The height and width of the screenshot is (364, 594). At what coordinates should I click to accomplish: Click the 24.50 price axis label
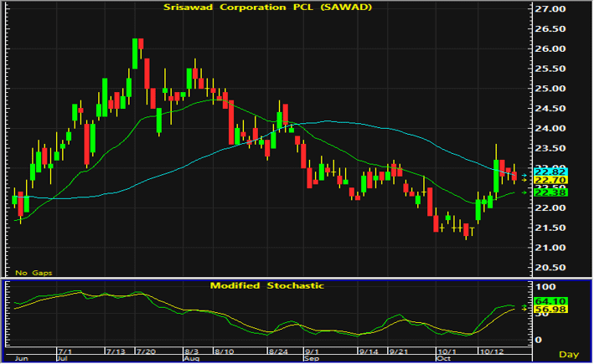point(550,109)
